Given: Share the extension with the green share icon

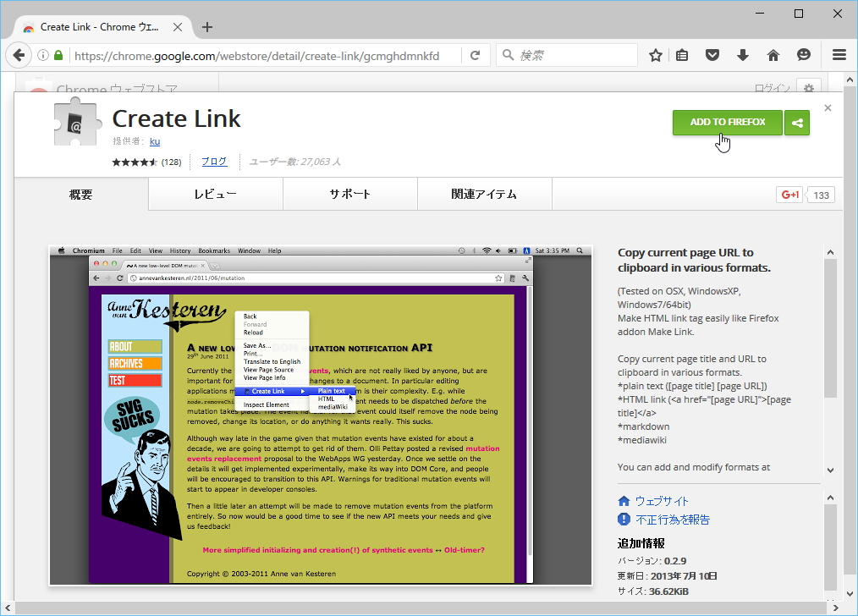Looking at the screenshot, I should coord(796,123).
